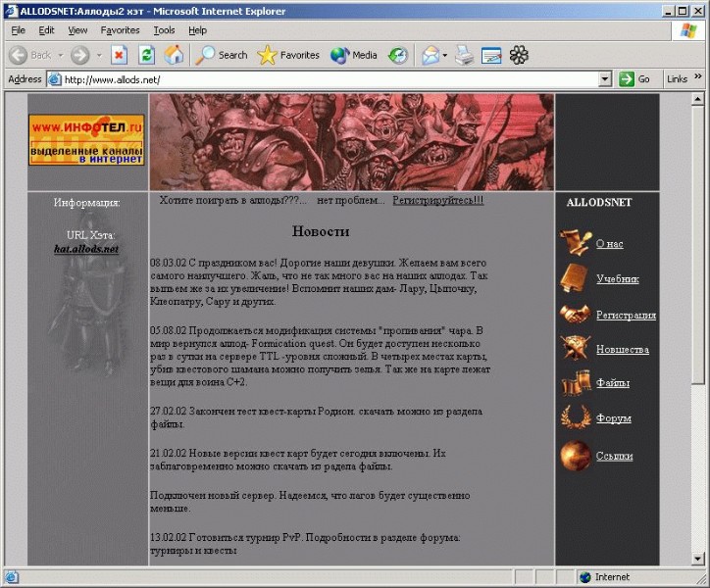The image size is (710, 588).
Task: Open the Forward history dropdown arrow
Action: pos(99,55)
